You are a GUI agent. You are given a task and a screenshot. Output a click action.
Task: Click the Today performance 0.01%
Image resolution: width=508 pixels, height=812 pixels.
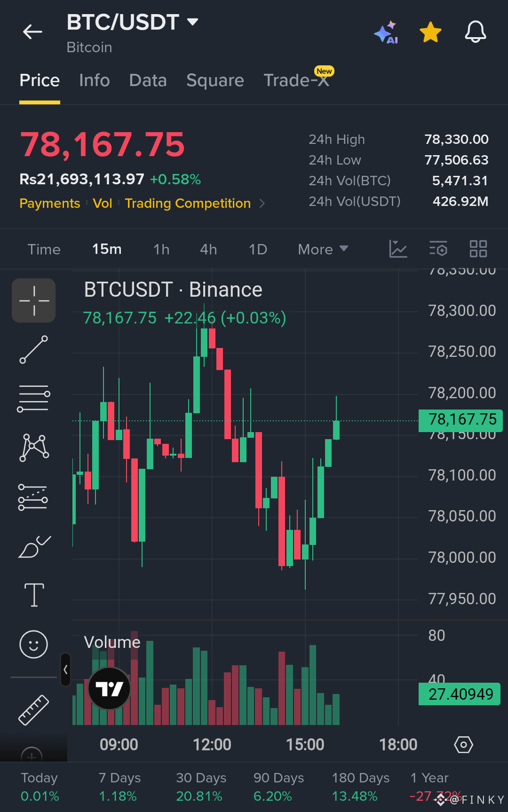coord(40,796)
